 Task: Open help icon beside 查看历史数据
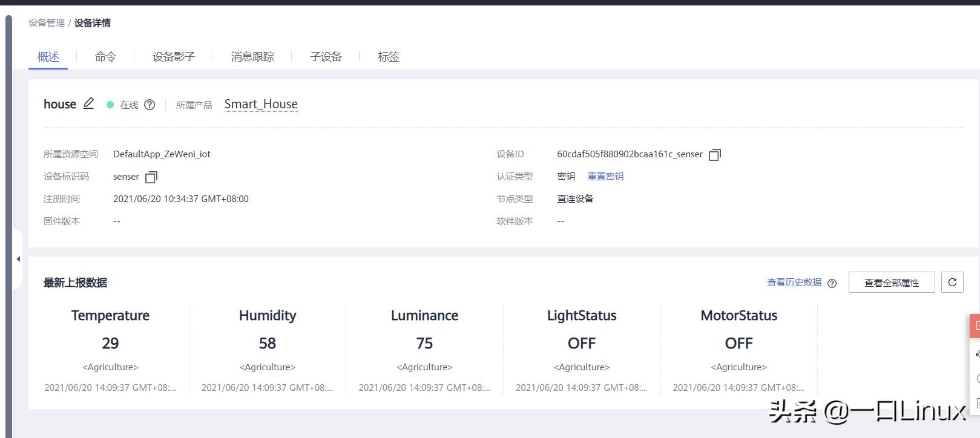[x=832, y=283]
